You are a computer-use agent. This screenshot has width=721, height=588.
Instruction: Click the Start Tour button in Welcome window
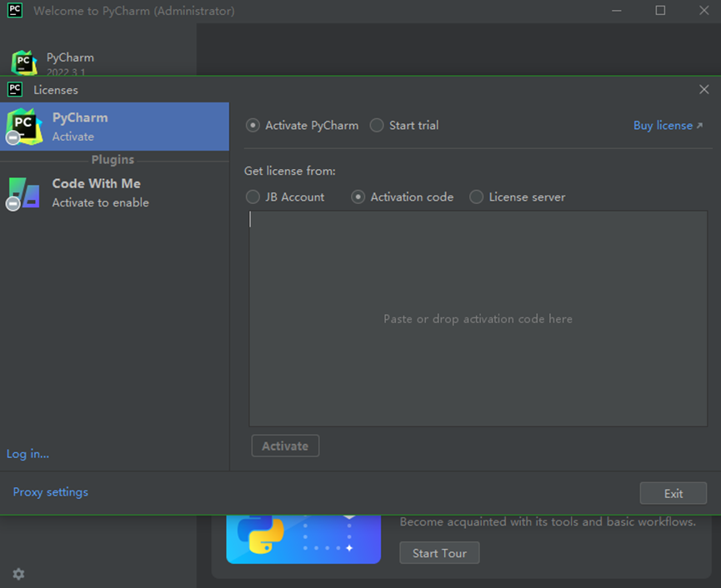[x=439, y=553]
